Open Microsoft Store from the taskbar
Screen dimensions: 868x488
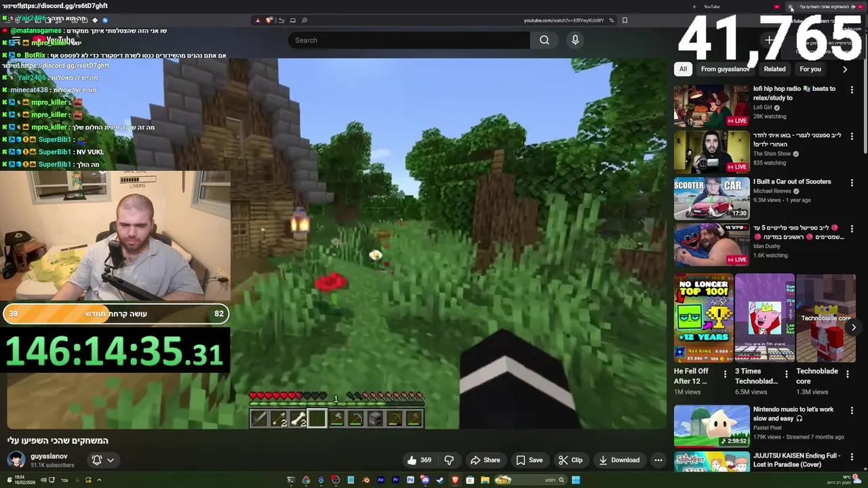click(x=470, y=480)
